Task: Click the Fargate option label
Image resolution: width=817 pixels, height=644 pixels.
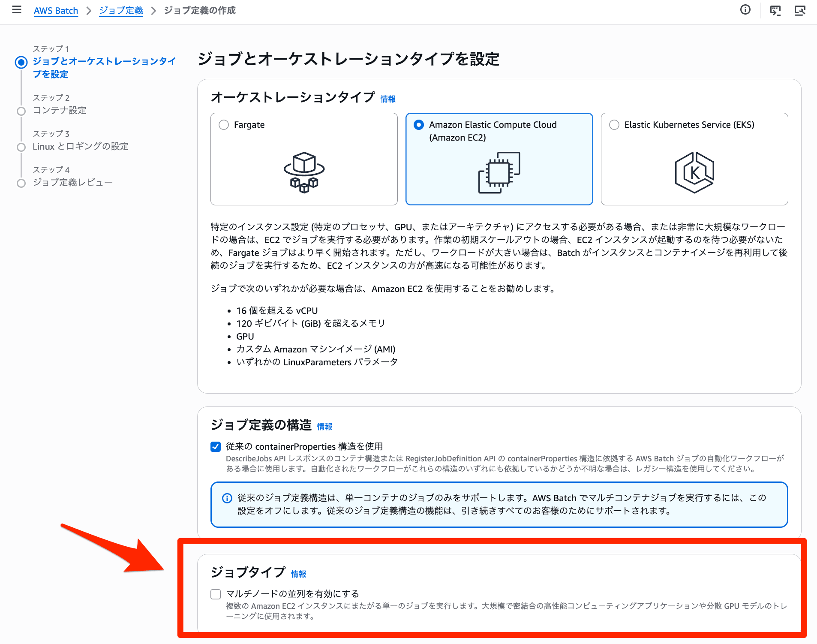Action: tap(249, 125)
